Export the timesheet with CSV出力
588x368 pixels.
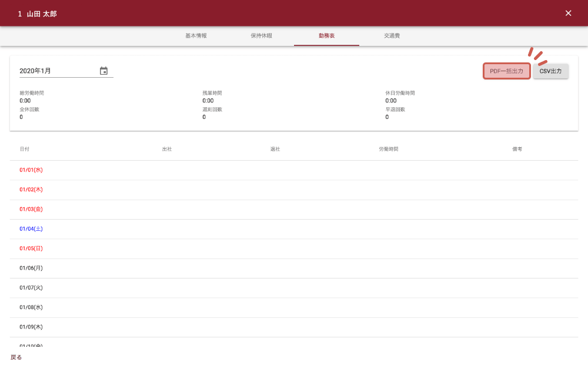click(x=550, y=71)
